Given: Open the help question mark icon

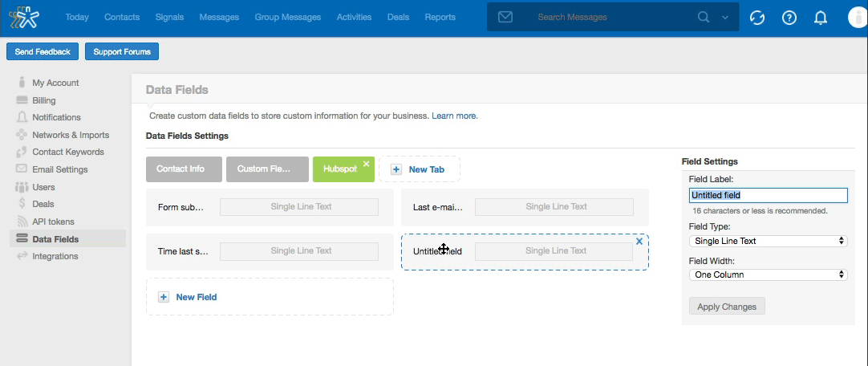Looking at the screenshot, I should coord(789,18).
